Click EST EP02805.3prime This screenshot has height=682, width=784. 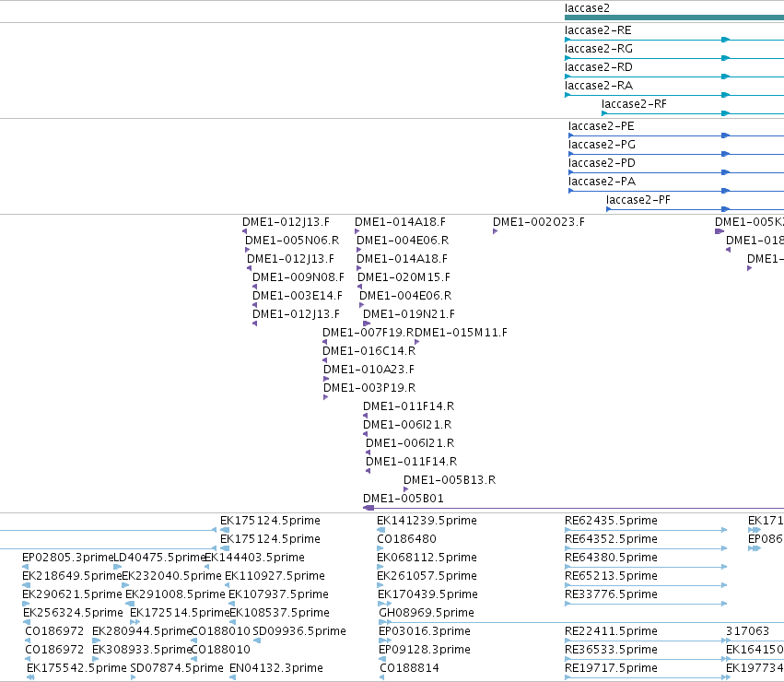click(68, 558)
